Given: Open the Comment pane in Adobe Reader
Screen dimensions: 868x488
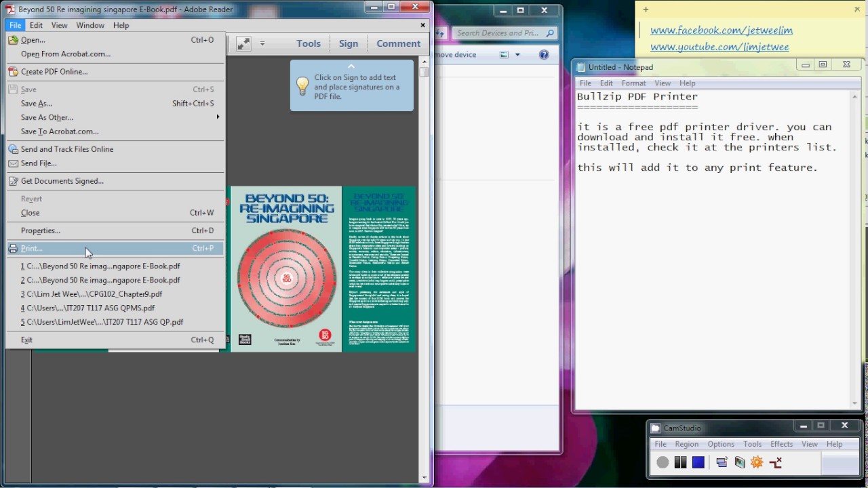Looking at the screenshot, I should 399,43.
